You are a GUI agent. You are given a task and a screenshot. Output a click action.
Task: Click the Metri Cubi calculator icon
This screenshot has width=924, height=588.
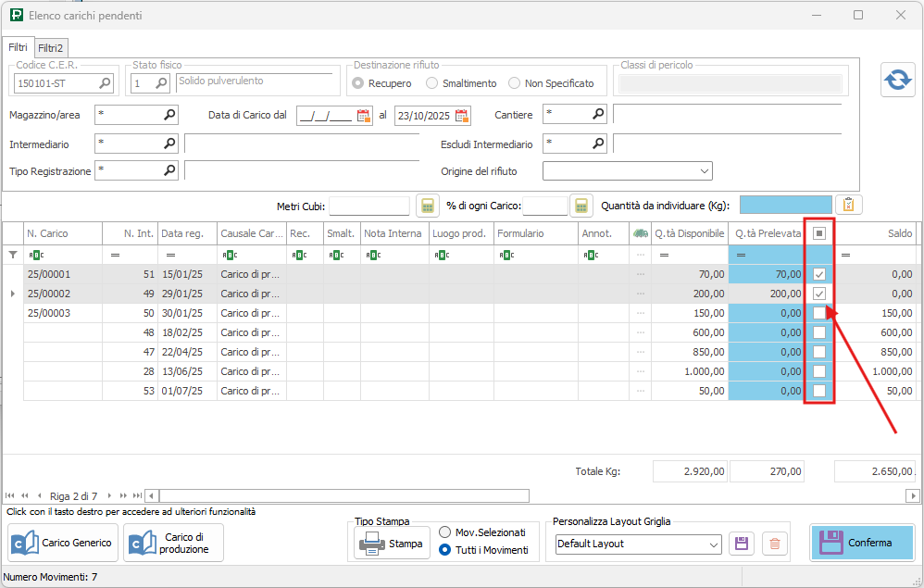tap(427, 206)
